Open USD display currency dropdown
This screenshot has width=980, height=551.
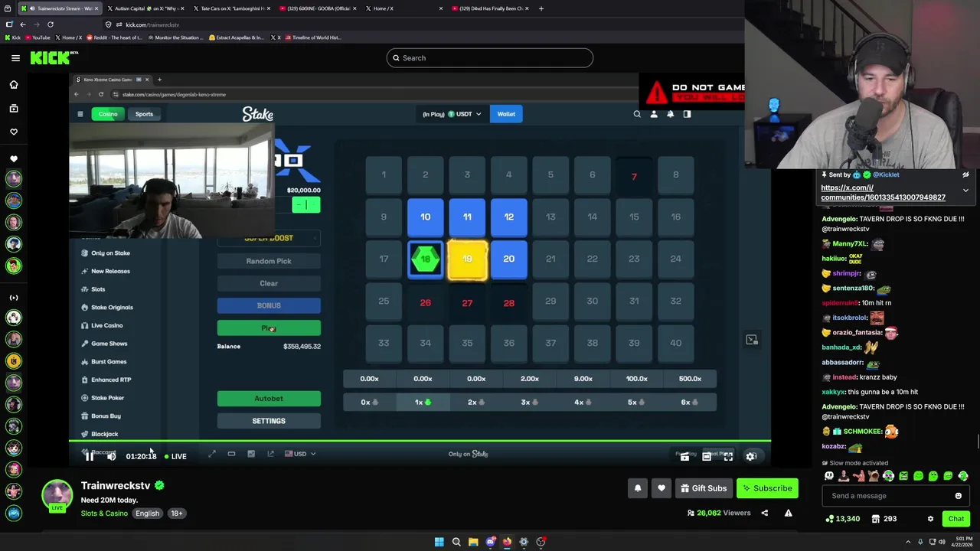coord(300,454)
